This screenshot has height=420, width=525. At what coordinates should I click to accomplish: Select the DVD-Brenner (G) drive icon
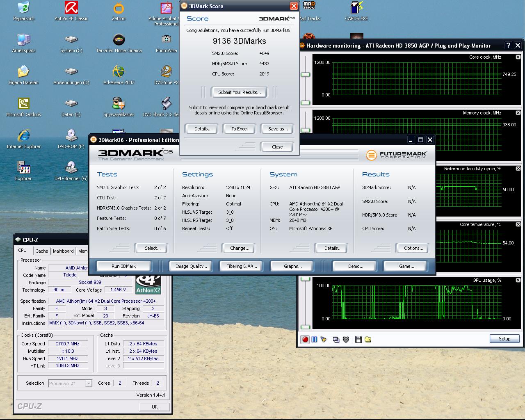pyautogui.click(x=71, y=171)
